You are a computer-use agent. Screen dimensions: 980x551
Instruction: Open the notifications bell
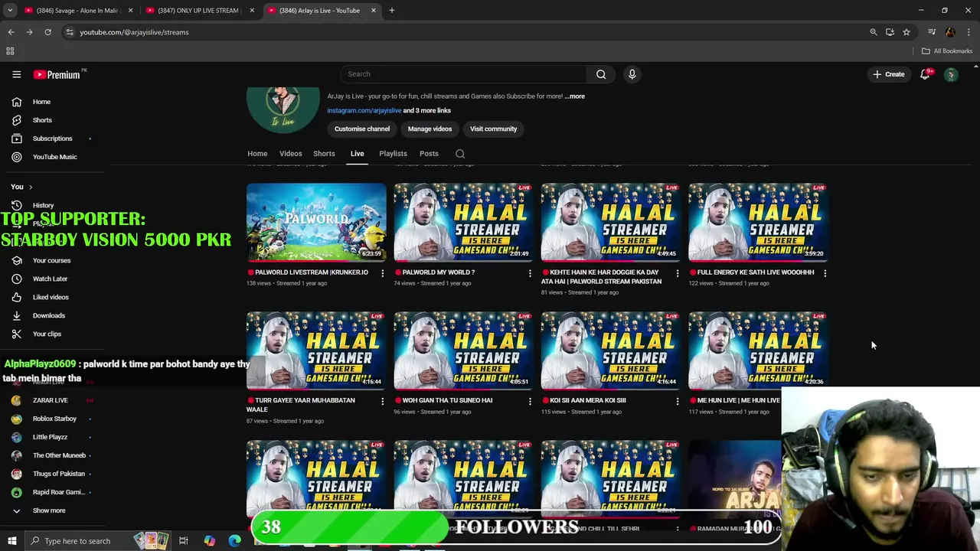925,74
